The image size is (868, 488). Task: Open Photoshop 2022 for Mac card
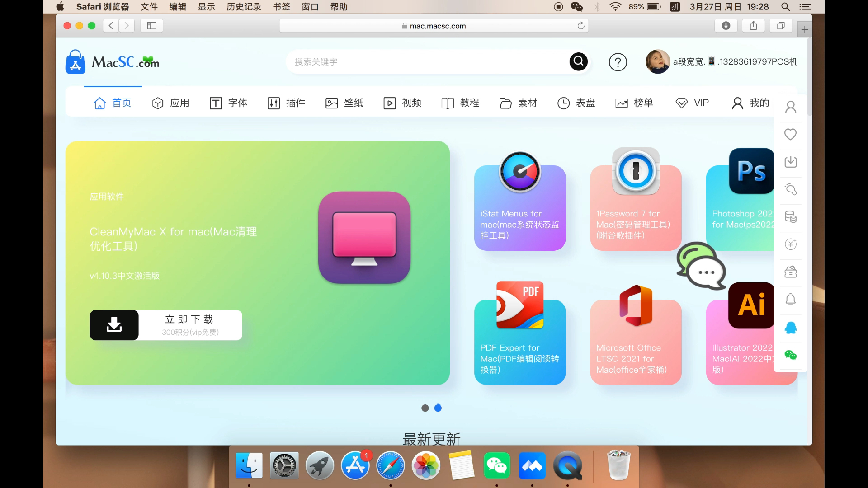click(741, 208)
